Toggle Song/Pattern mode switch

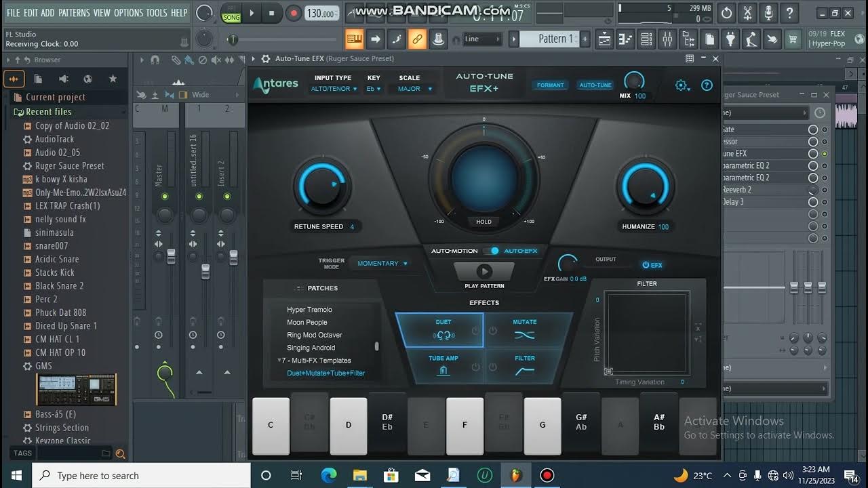pyautogui.click(x=231, y=13)
